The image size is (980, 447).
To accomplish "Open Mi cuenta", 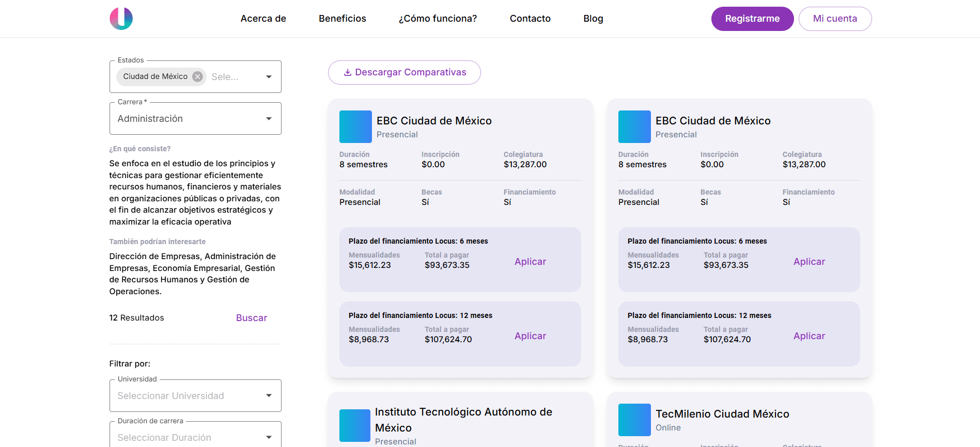I will pyautogui.click(x=835, y=19).
